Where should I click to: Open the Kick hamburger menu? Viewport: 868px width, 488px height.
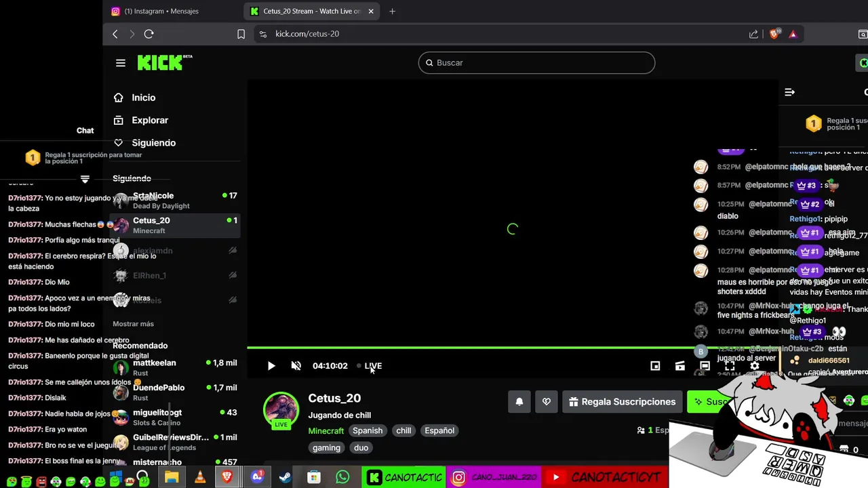coord(121,63)
